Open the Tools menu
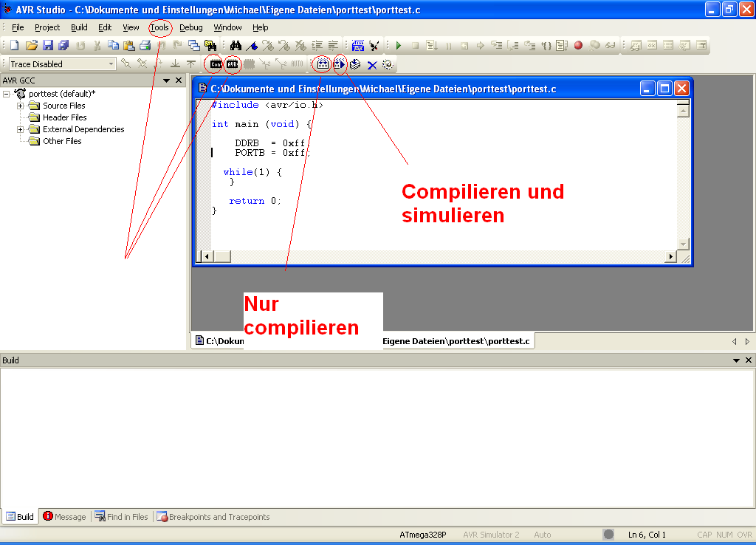Image resolution: width=756 pixels, height=545 pixels. 159,27
